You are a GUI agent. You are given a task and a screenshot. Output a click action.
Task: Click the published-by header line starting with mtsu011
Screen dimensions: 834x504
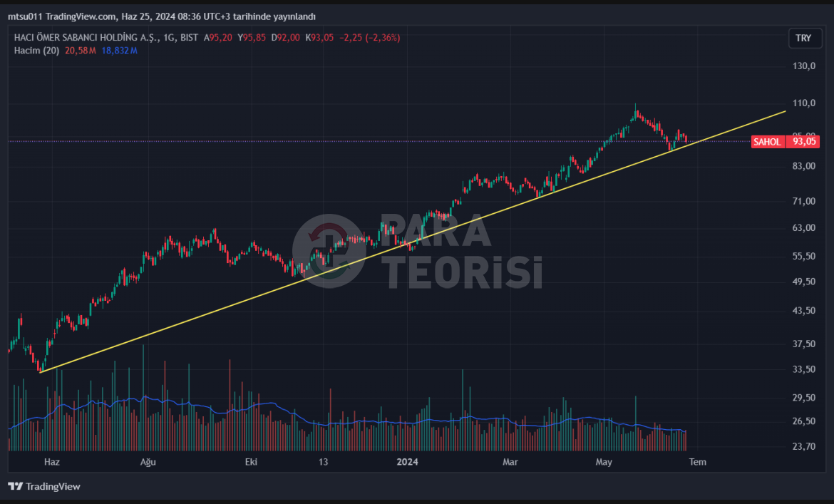tap(162, 16)
